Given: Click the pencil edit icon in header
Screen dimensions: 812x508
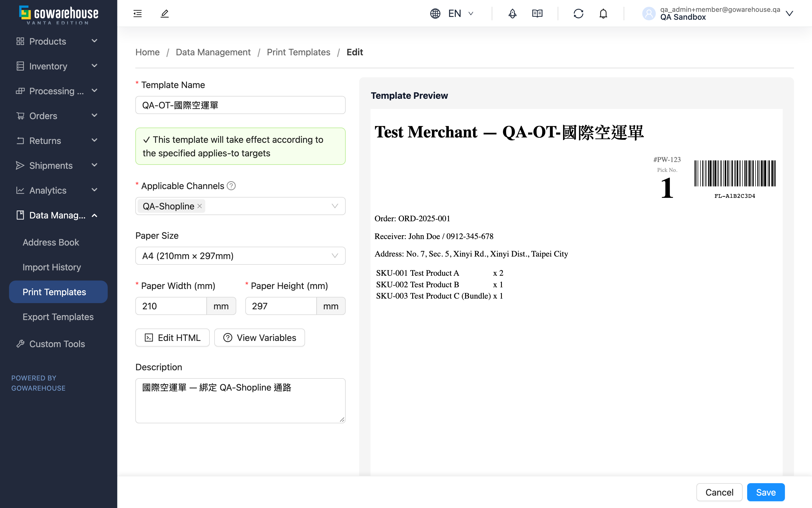Looking at the screenshot, I should pos(164,14).
